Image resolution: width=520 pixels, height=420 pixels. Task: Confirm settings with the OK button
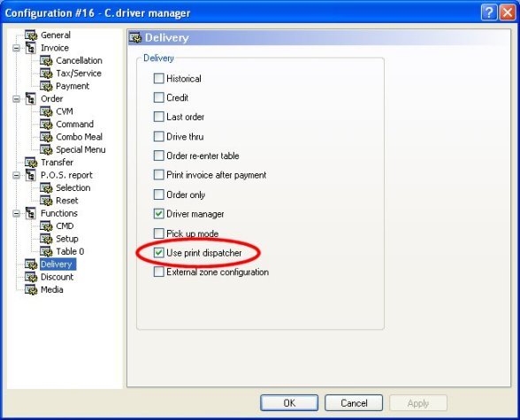289,403
